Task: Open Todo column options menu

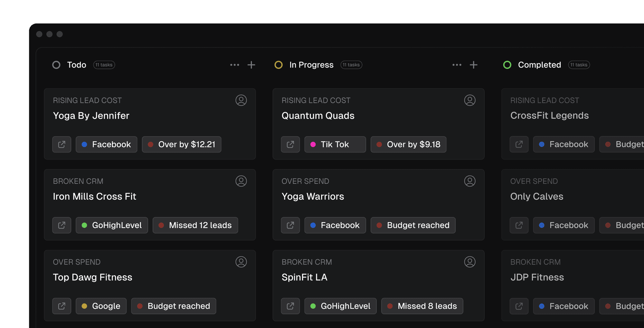Action: pyautogui.click(x=235, y=65)
